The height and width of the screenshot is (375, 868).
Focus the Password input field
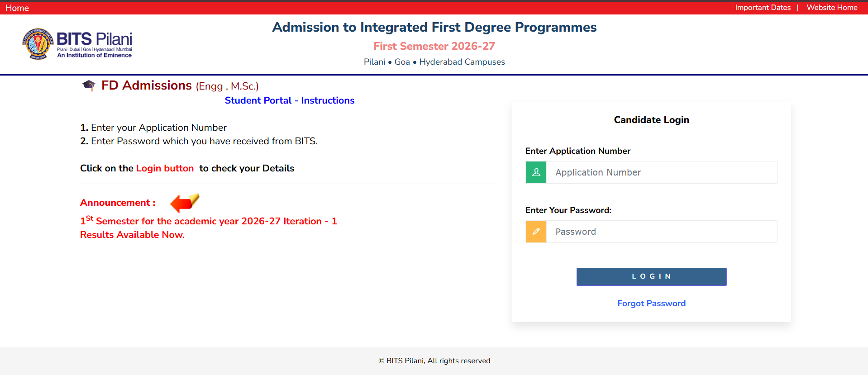(x=662, y=232)
